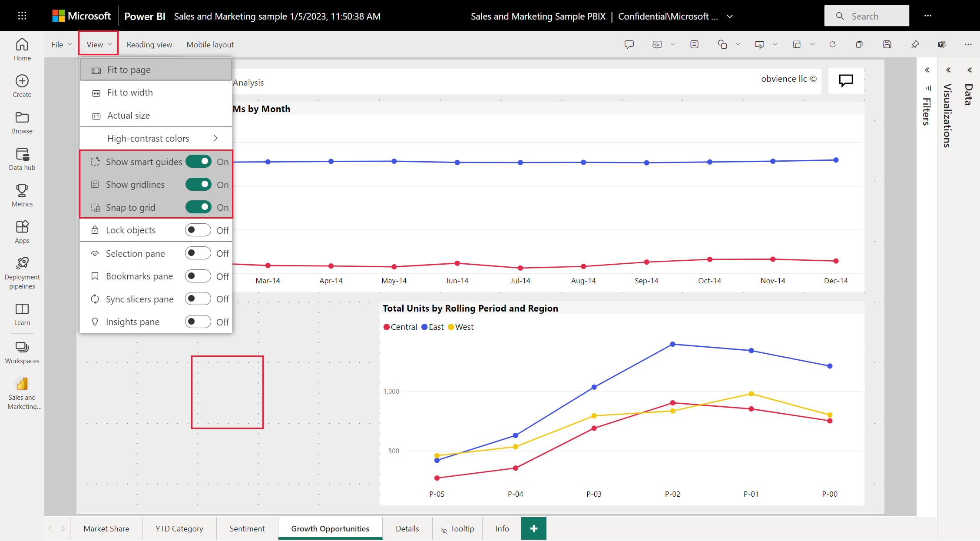Open the View menu dropdown
The height and width of the screenshot is (541, 980).
click(98, 44)
